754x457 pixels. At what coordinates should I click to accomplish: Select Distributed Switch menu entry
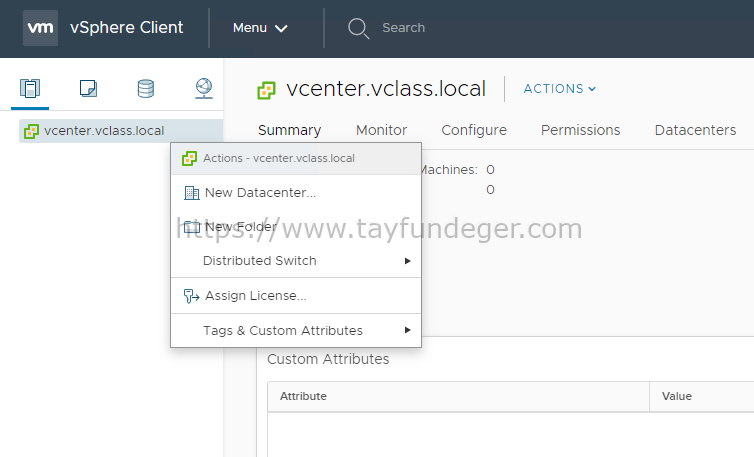(x=296, y=261)
